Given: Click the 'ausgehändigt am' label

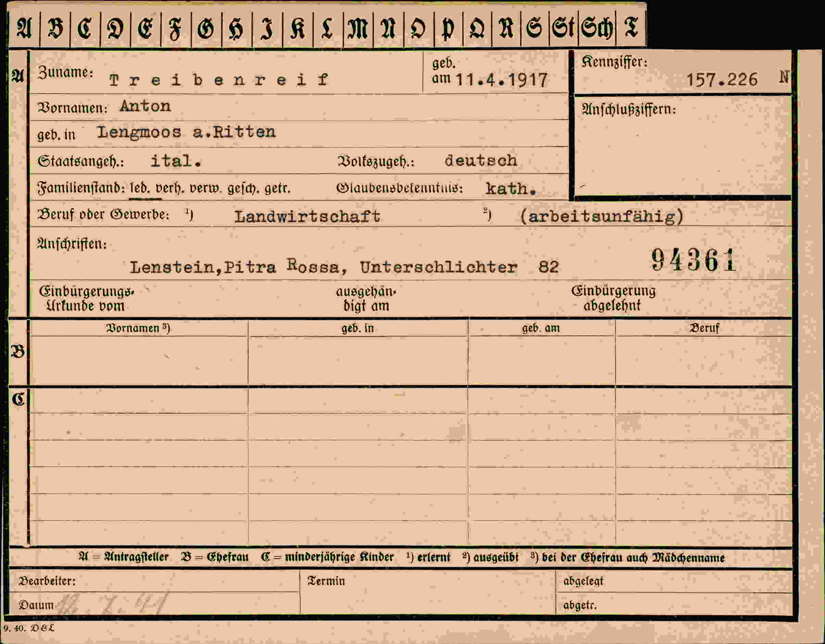Looking at the screenshot, I should pos(366,299).
